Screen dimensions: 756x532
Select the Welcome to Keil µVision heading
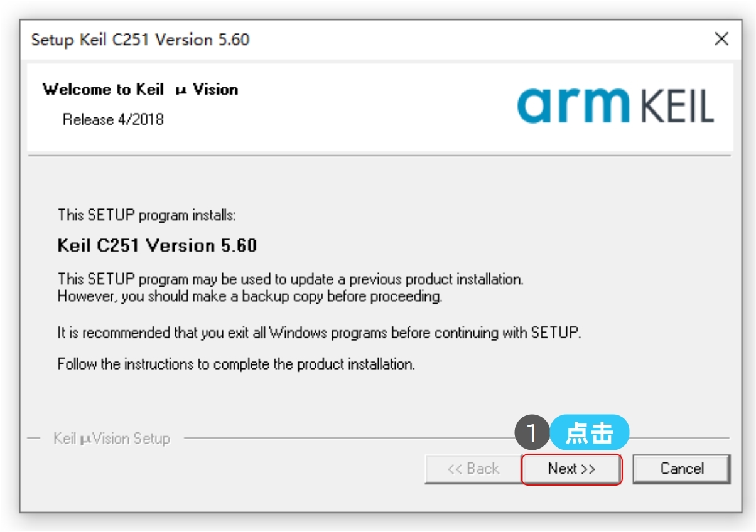pyautogui.click(x=140, y=90)
